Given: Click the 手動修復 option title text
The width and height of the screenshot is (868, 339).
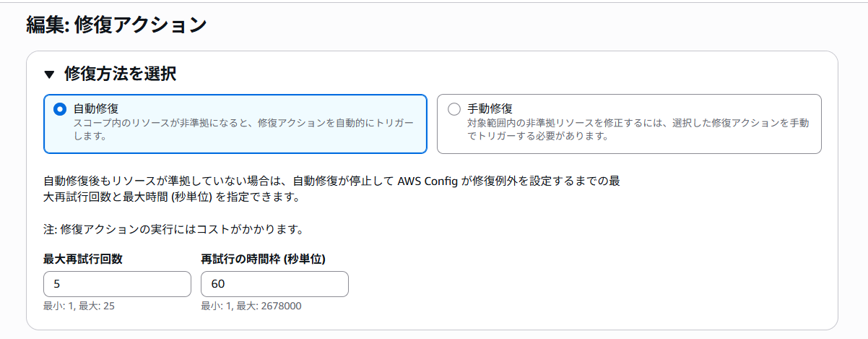Looking at the screenshot, I should 490,108.
